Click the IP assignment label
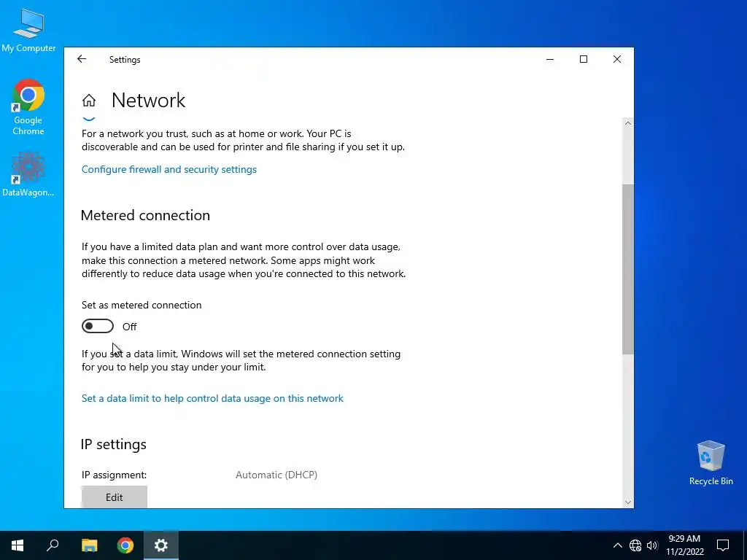 [114, 475]
